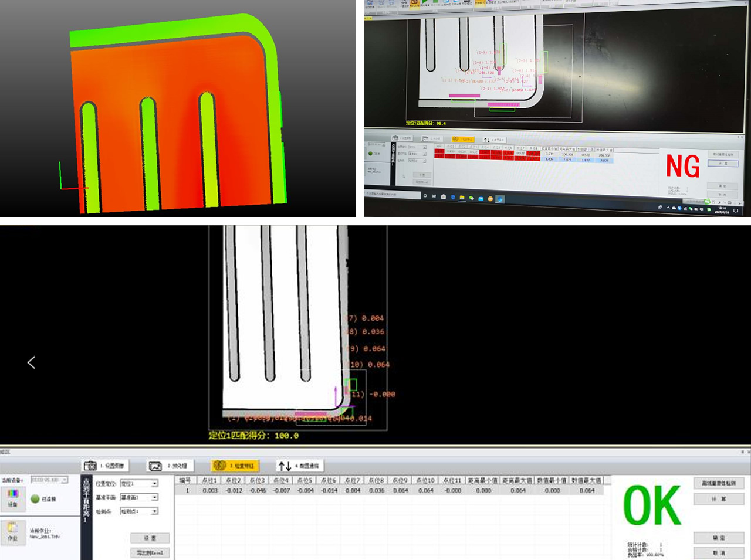Open File Explorer on photographed taskbar
Image resolution: width=751 pixels, height=560 pixels.
point(462,198)
